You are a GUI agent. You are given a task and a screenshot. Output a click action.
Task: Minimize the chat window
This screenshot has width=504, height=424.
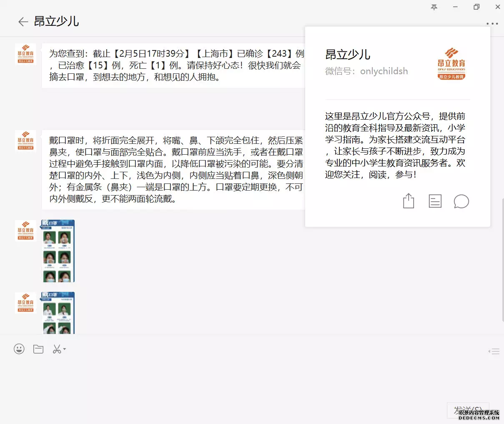pos(455,7)
